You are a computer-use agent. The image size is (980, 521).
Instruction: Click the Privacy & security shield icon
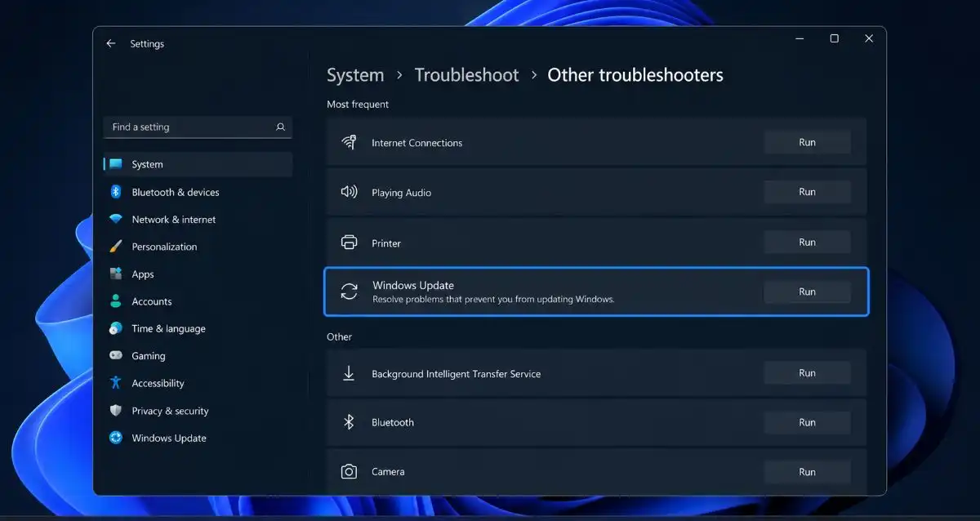click(116, 411)
